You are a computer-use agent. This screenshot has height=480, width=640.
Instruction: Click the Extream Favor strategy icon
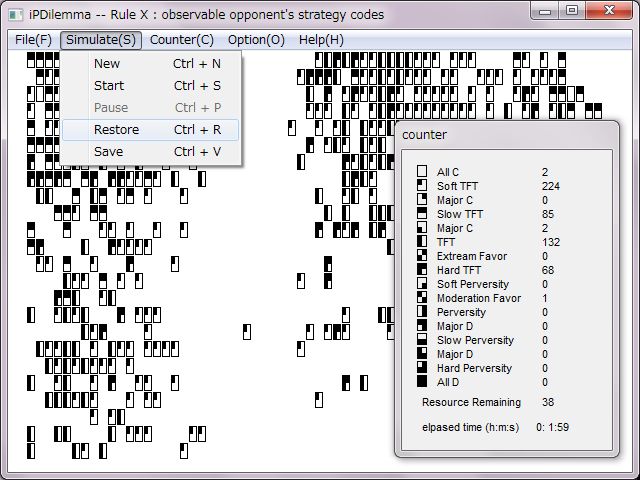422,255
